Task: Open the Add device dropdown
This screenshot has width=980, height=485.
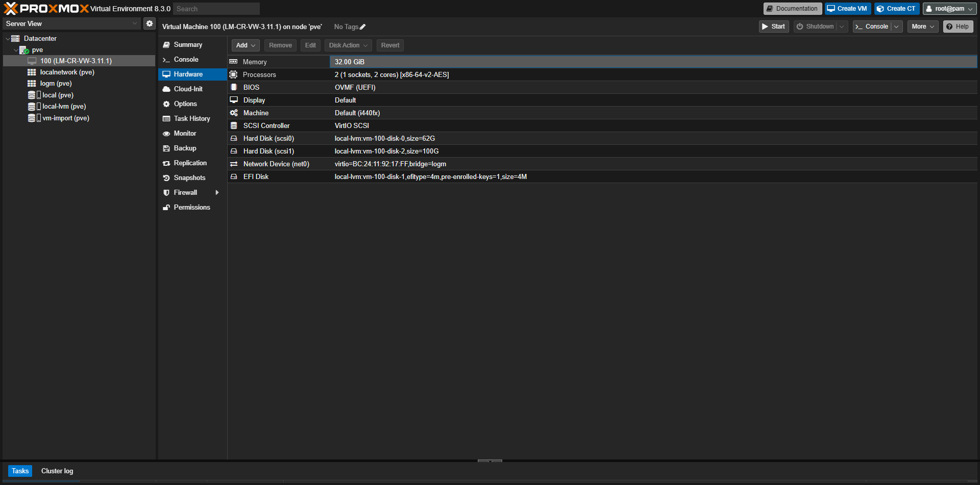Action: pos(246,45)
